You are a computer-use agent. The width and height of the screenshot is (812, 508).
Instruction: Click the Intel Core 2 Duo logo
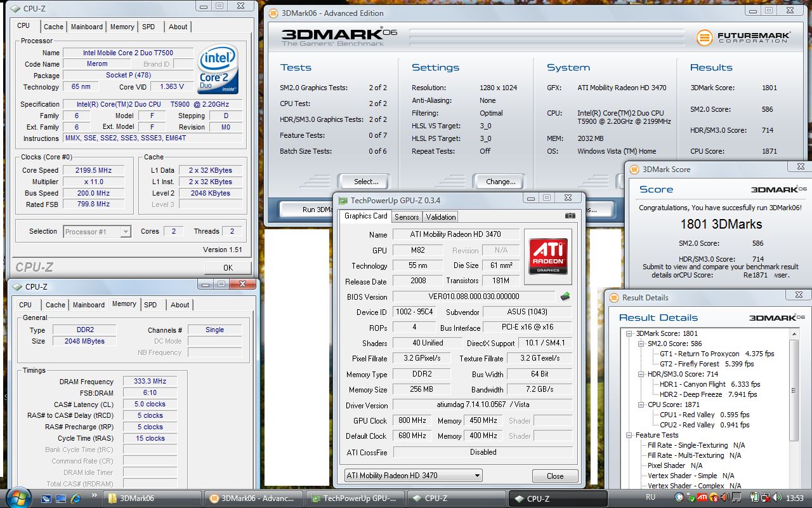(218, 68)
